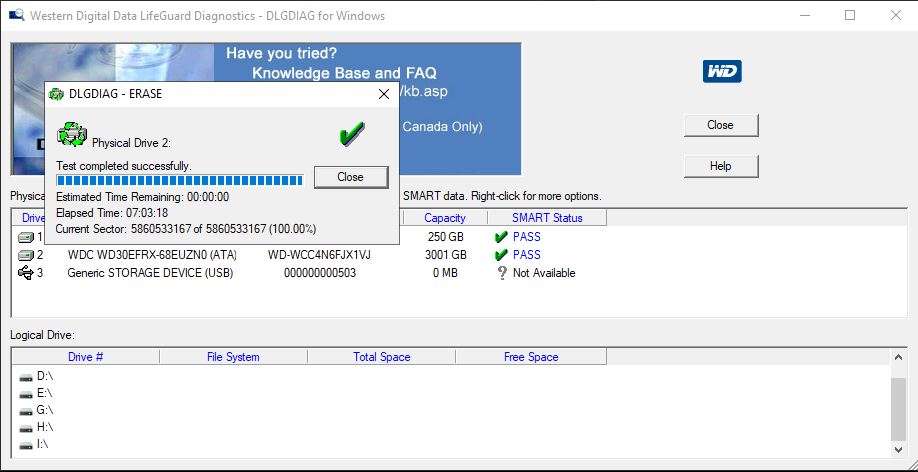Image resolution: width=918 pixels, height=472 pixels.
Task: Click the green drive icon beside Physical Drive 2
Action: tap(72, 134)
